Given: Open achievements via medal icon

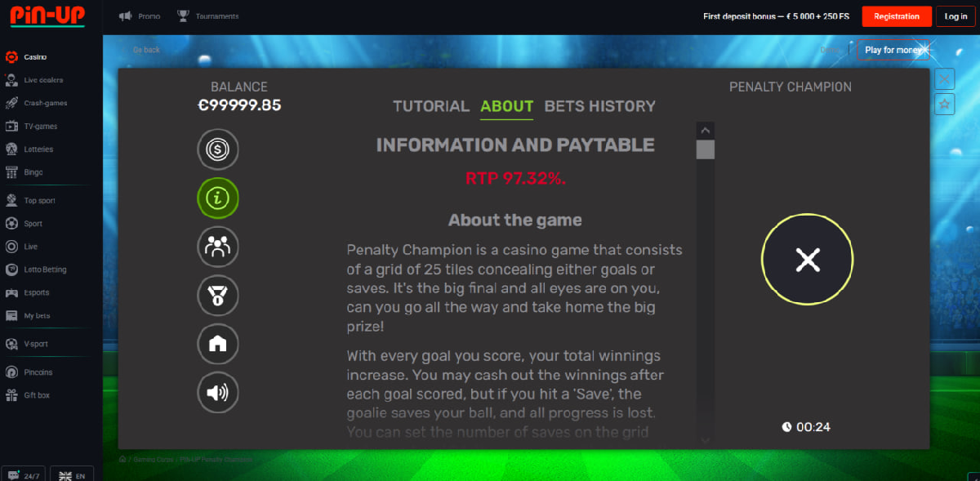Looking at the screenshot, I should click(217, 296).
